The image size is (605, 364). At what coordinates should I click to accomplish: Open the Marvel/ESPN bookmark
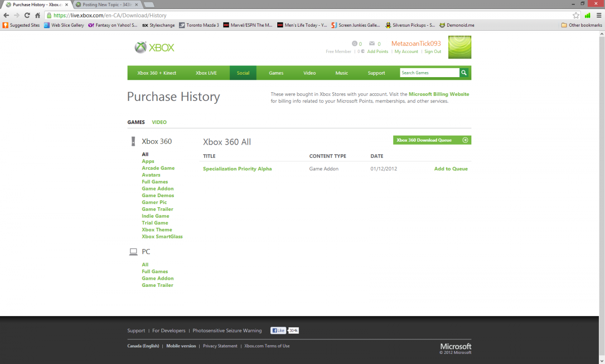[248, 25]
